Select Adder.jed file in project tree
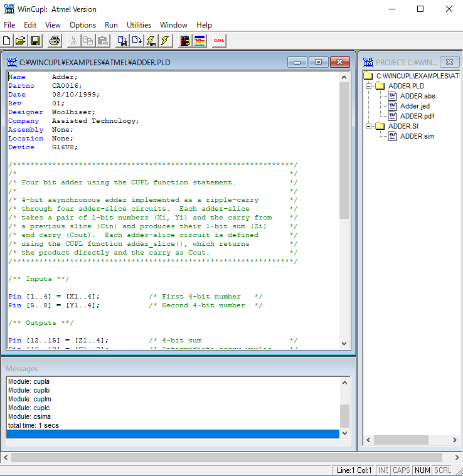 [x=415, y=106]
